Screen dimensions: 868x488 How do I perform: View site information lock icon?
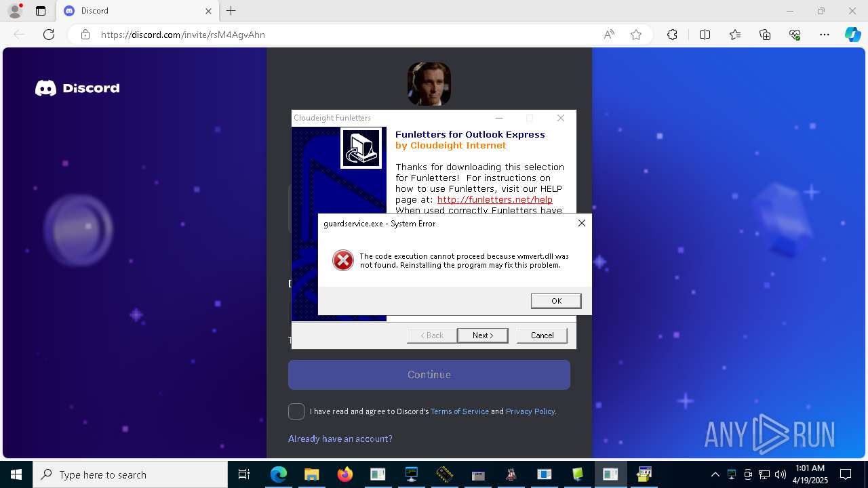coord(85,35)
